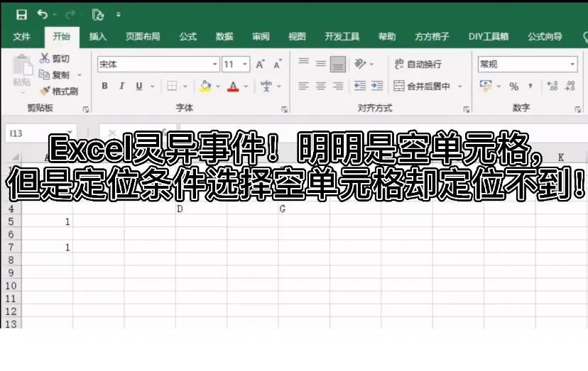Screen dimensions: 588x371
Task: Click the Cut (剪切) scissors button
Action: 55,58
